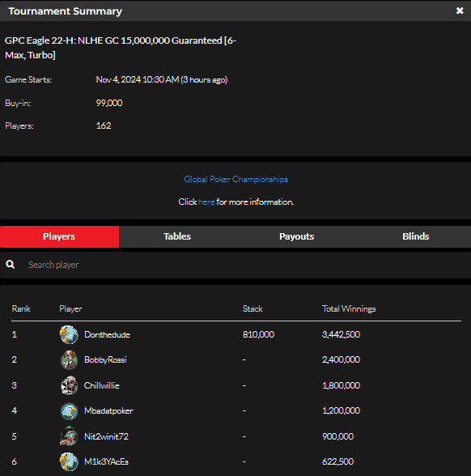471x476 pixels.
Task: Click the winnings value 900,000
Action: tap(337, 436)
